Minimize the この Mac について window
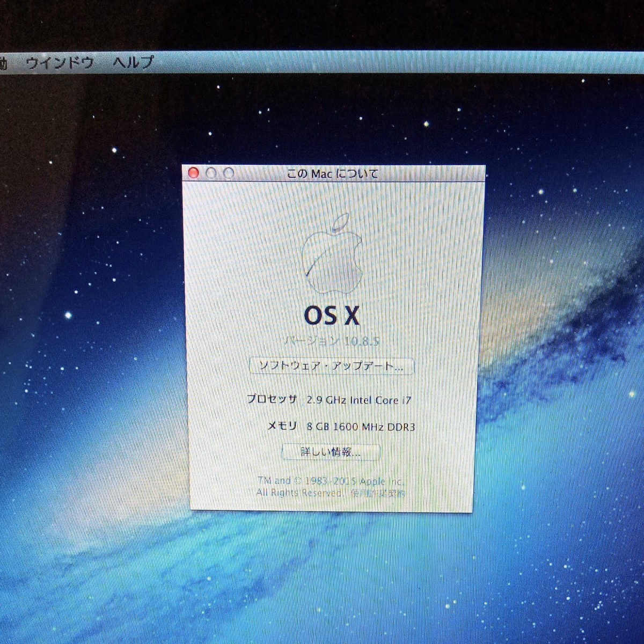 click(x=211, y=173)
